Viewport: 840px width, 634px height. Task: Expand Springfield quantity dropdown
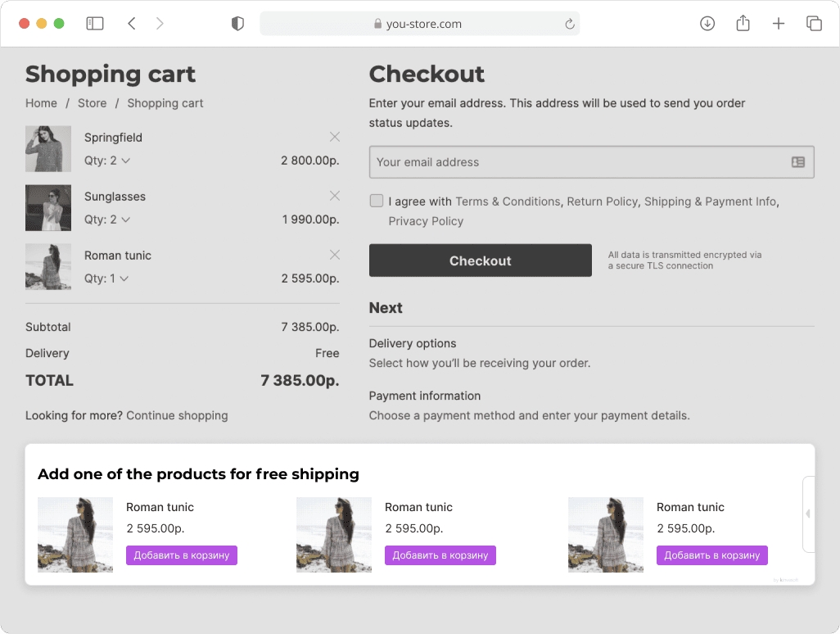point(125,161)
